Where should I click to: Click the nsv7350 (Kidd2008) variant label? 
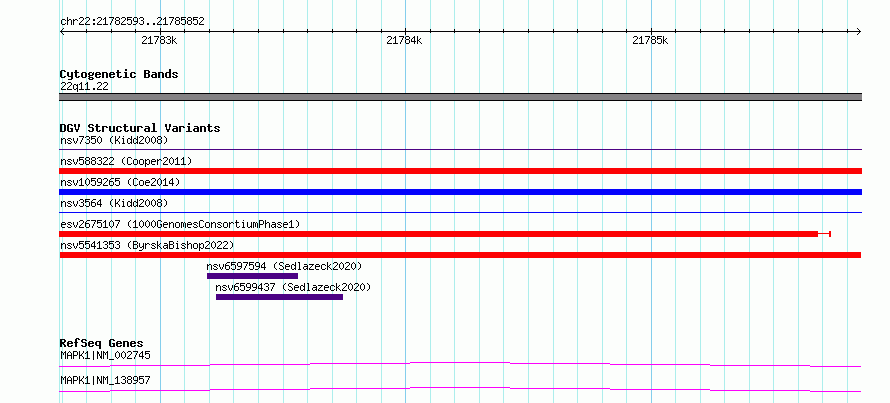(x=114, y=140)
